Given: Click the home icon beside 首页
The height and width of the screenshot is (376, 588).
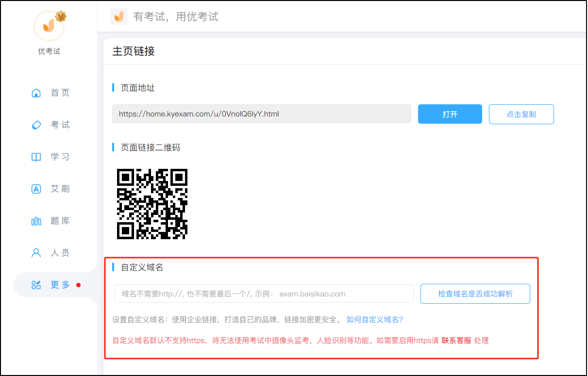Looking at the screenshot, I should pos(36,93).
